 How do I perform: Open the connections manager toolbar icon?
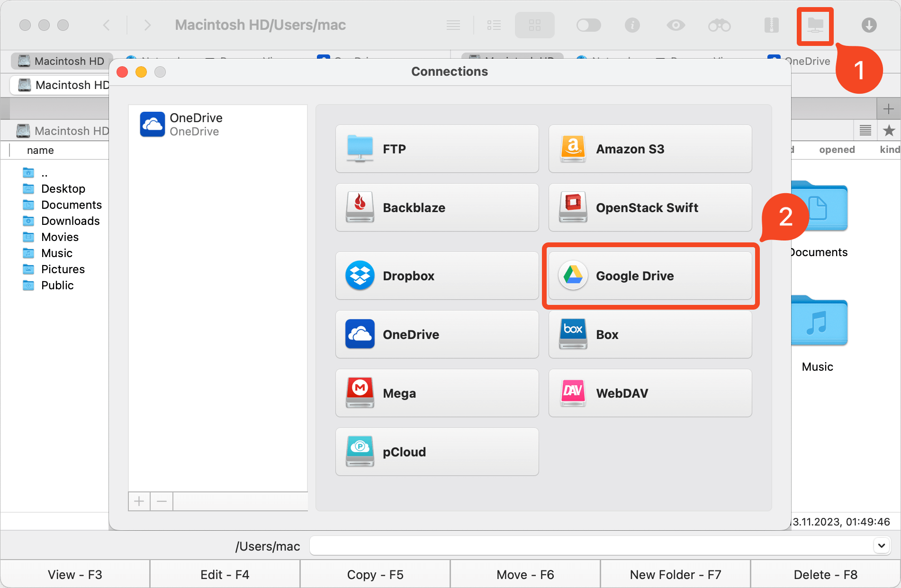(x=815, y=26)
